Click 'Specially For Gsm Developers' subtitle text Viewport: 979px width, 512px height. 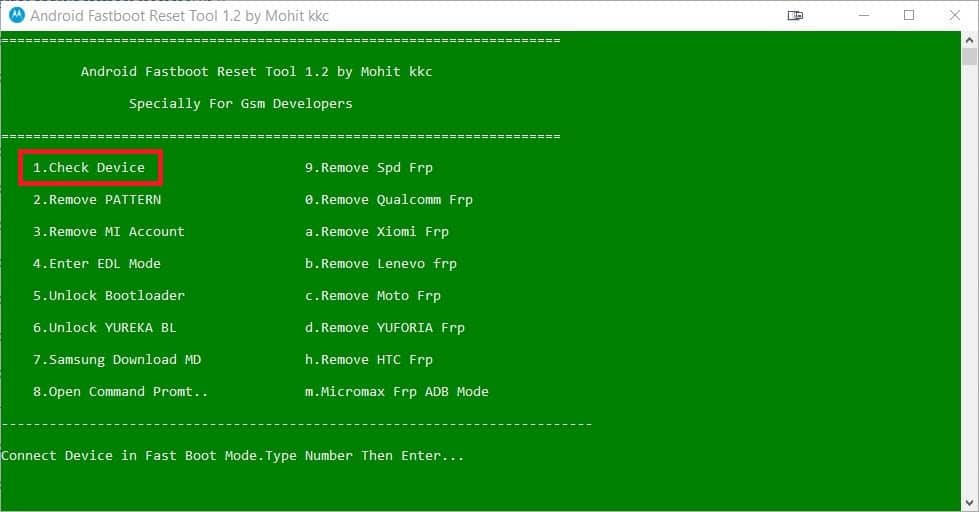[x=240, y=104]
